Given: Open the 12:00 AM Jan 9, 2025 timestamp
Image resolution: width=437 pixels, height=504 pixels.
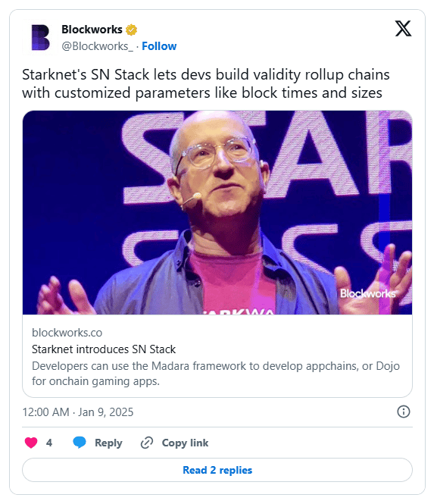Looking at the screenshot, I should (x=78, y=412).
